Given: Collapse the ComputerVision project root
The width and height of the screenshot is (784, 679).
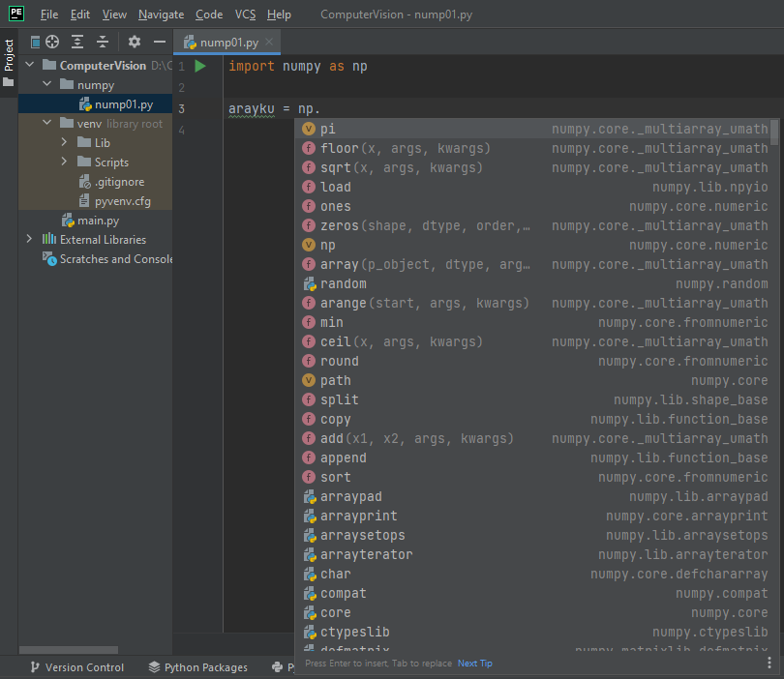Looking at the screenshot, I should (30, 65).
